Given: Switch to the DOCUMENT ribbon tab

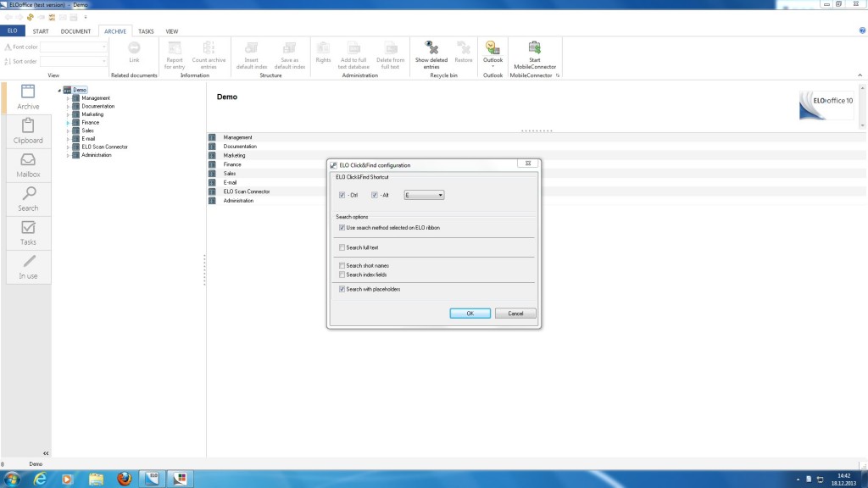Looking at the screenshot, I should (x=75, y=31).
